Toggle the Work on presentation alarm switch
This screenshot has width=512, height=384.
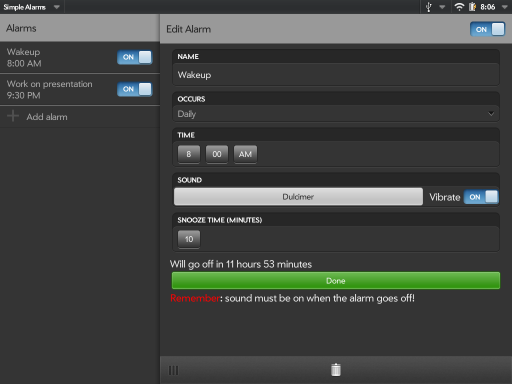coord(135,89)
